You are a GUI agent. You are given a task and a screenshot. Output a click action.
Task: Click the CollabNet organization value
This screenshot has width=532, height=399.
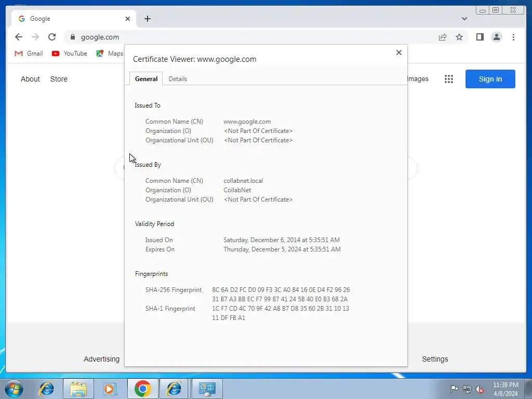[x=237, y=190]
